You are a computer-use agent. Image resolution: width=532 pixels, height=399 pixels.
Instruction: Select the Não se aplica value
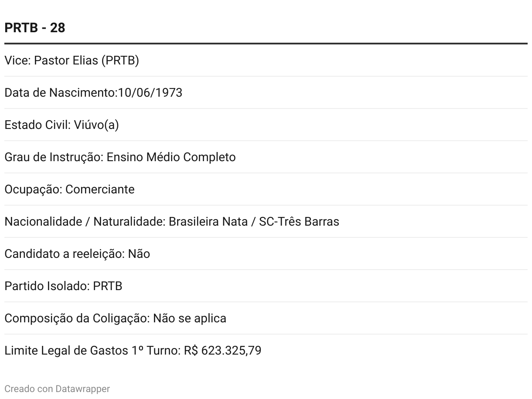click(x=189, y=318)
